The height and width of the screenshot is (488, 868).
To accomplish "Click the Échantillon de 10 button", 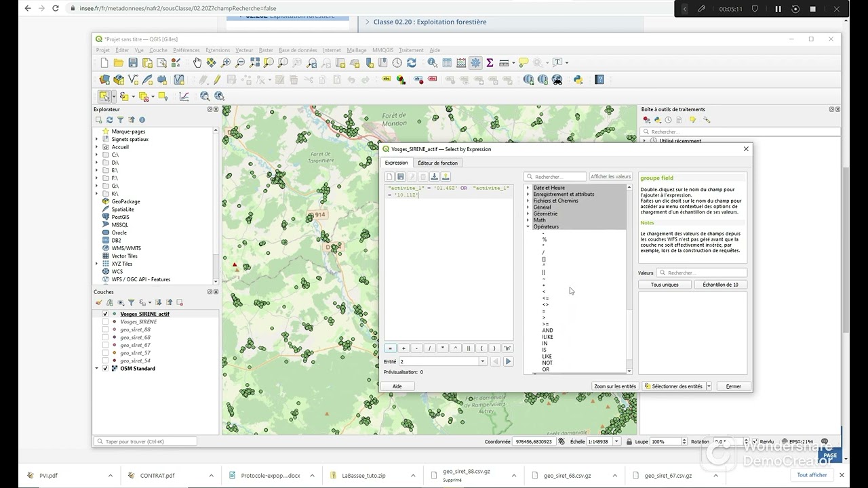I will coord(720,285).
